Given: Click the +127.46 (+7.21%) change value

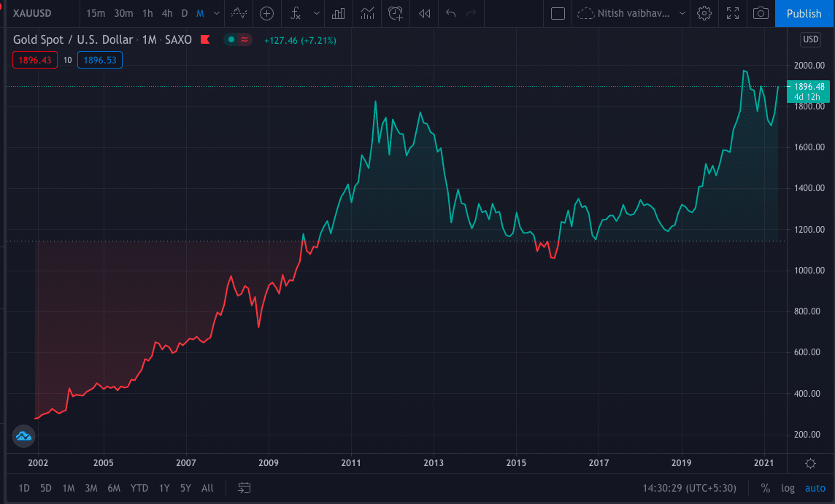Looking at the screenshot, I should (x=300, y=40).
